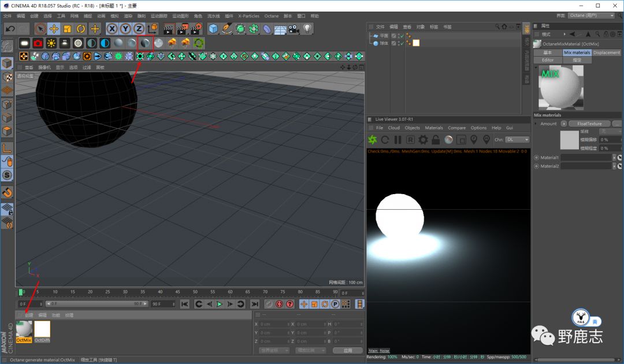This screenshot has height=364, width=624.
Task: Open Octane settings gear in Live Viewer
Action: pyautogui.click(x=423, y=140)
